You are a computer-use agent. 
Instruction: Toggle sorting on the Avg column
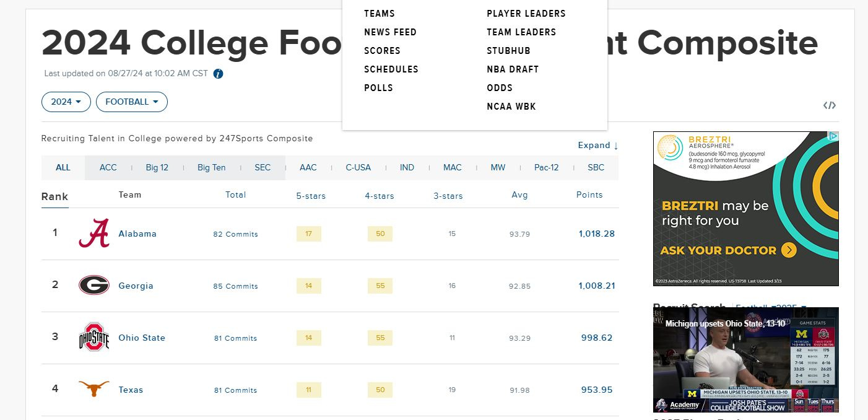519,195
